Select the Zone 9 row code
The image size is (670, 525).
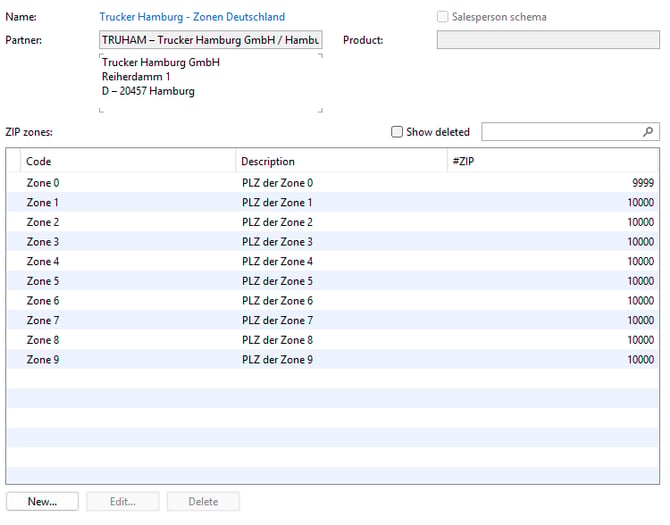coord(43,360)
